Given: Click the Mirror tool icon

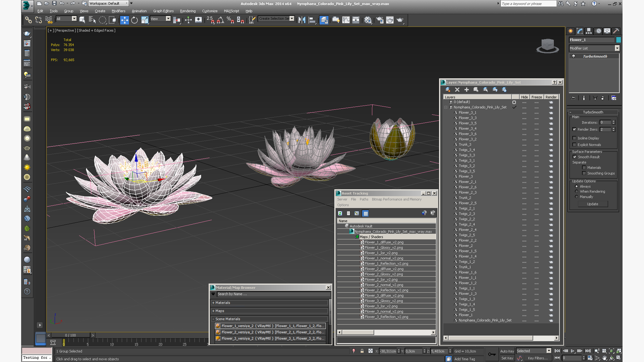Looking at the screenshot, I should point(302,20).
